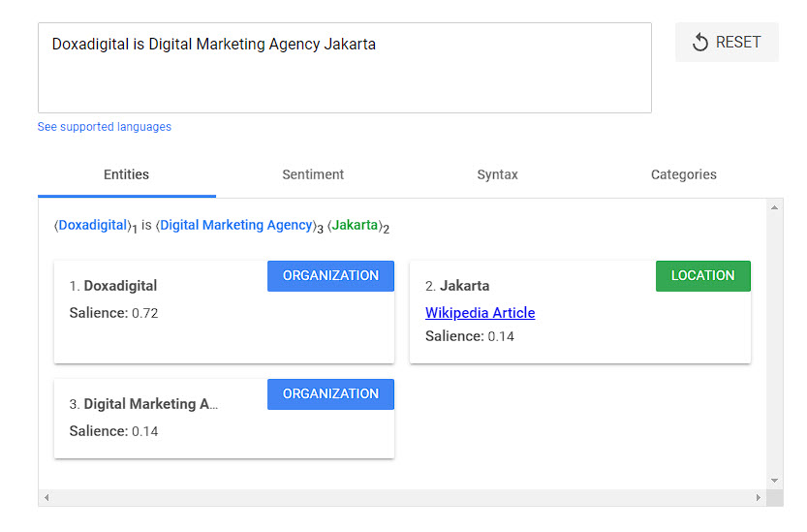Click the vertical scrollbar up arrow
The image size is (807, 532).
point(774,207)
